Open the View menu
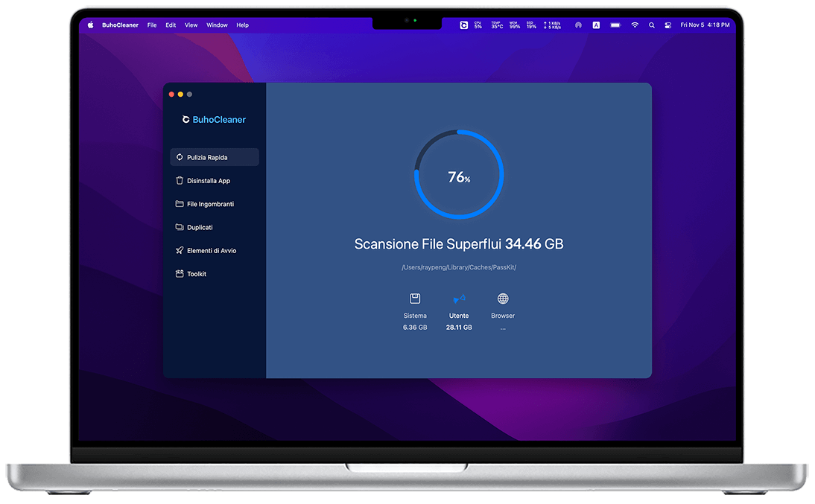 click(191, 25)
